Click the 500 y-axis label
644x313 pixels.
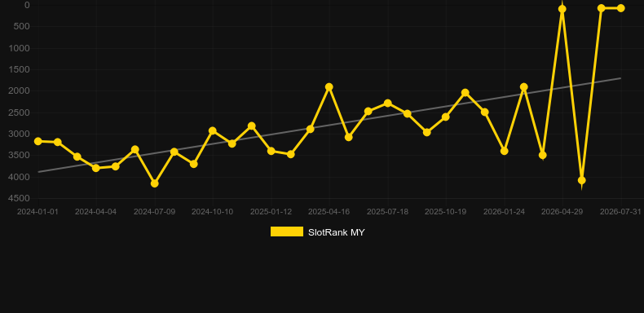point(22,26)
